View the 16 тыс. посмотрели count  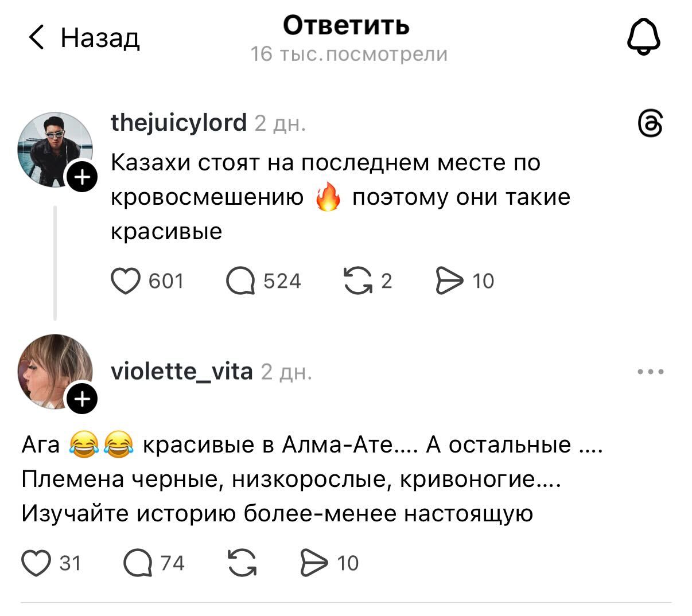coord(349,54)
